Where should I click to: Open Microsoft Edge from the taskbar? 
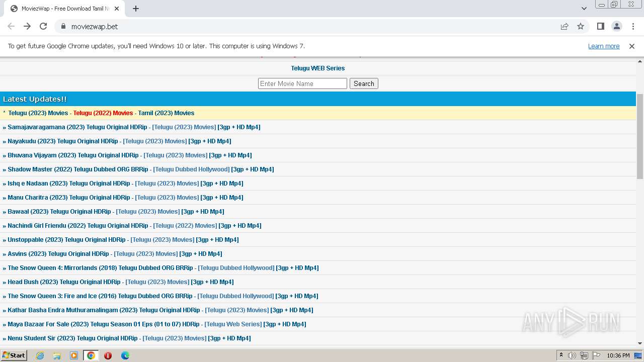(125, 355)
